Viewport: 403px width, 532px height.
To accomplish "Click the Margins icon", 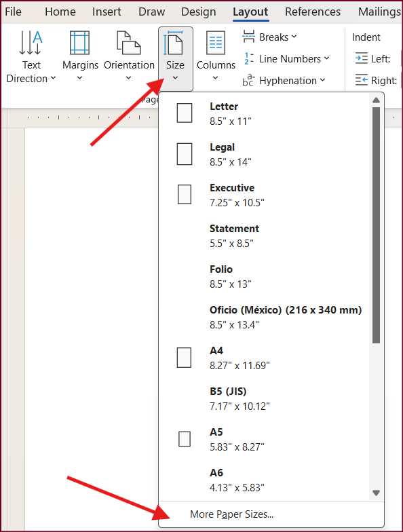I will pyautogui.click(x=80, y=43).
